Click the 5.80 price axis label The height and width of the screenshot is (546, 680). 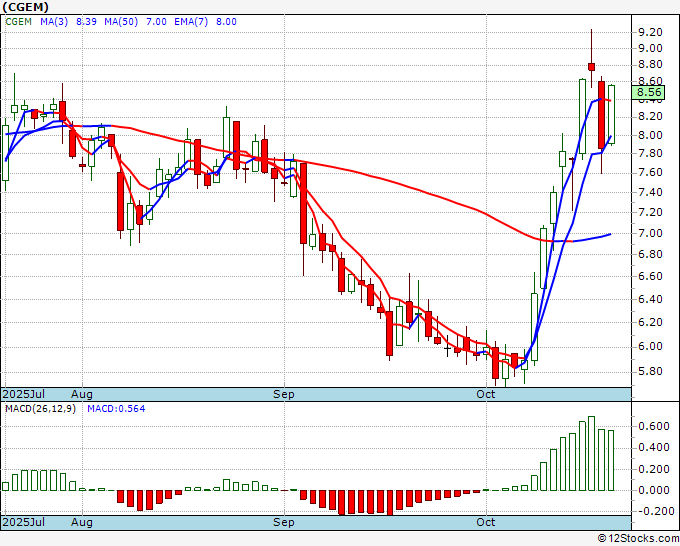click(x=650, y=372)
